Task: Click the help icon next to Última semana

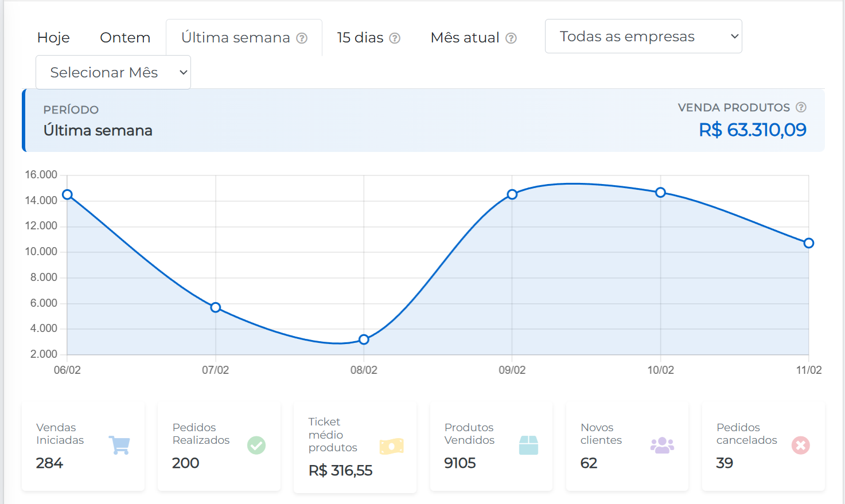Action: 302,38
